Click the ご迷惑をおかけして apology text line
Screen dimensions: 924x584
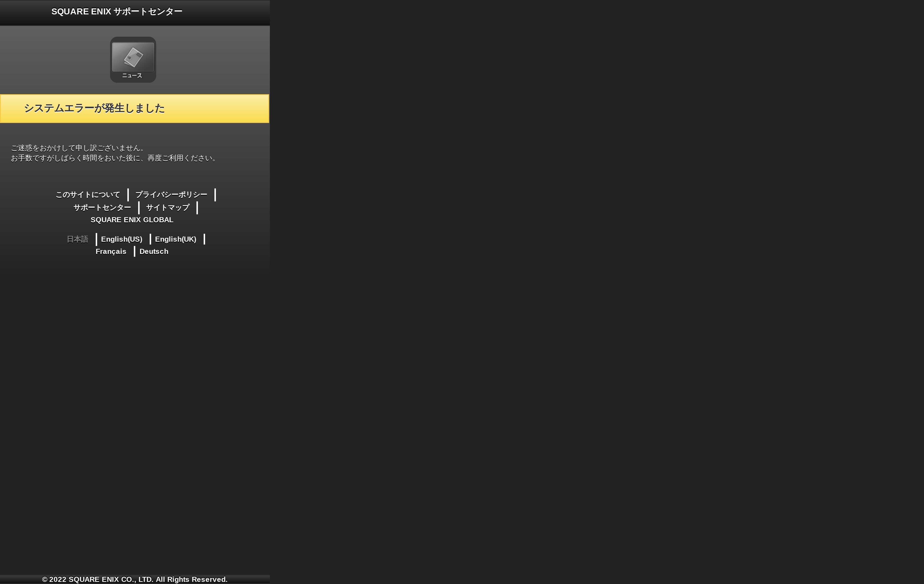coord(78,148)
